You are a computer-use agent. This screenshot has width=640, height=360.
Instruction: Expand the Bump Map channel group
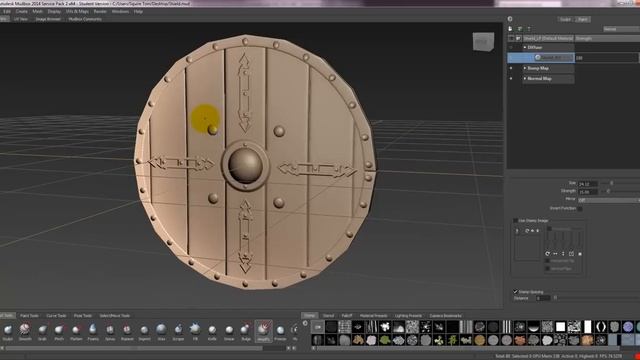pos(524,68)
